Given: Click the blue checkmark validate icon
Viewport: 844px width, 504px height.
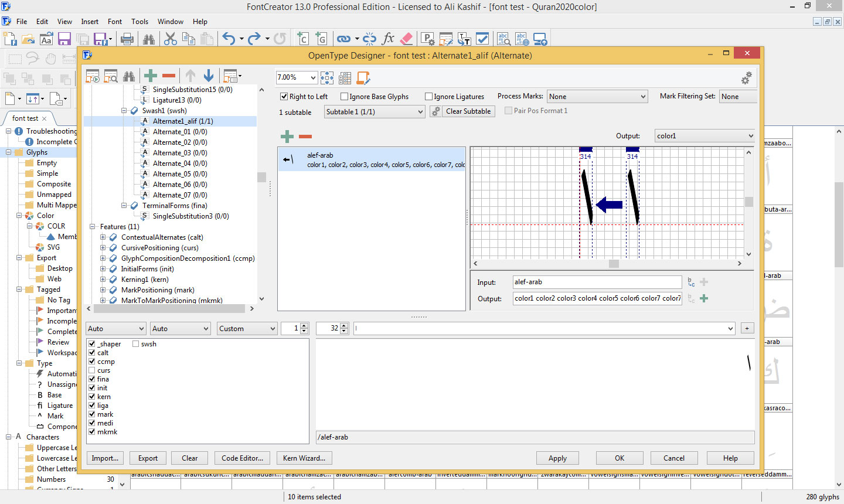Looking at the screenshot, I should tap(482, 39).
